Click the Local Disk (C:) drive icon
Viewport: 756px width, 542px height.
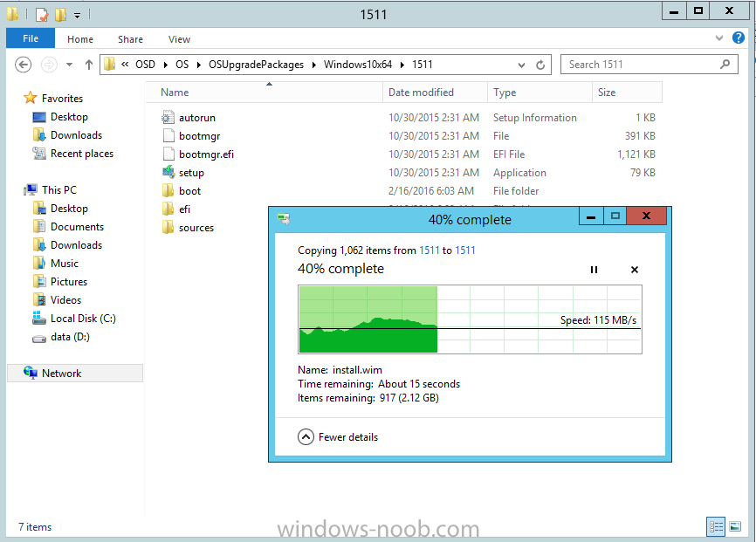[x=39, y=318]
